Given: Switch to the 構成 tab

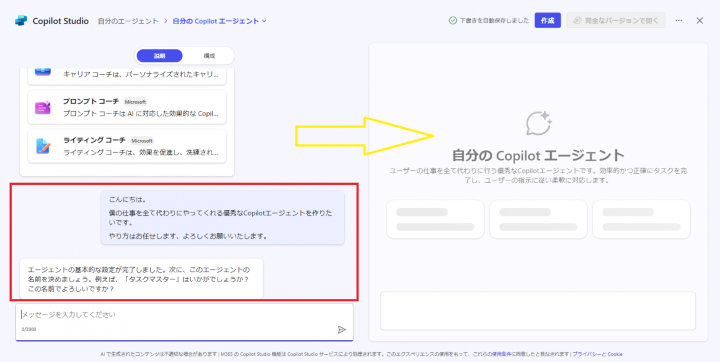Looking at the screenshot, I should tap(209, 56).
